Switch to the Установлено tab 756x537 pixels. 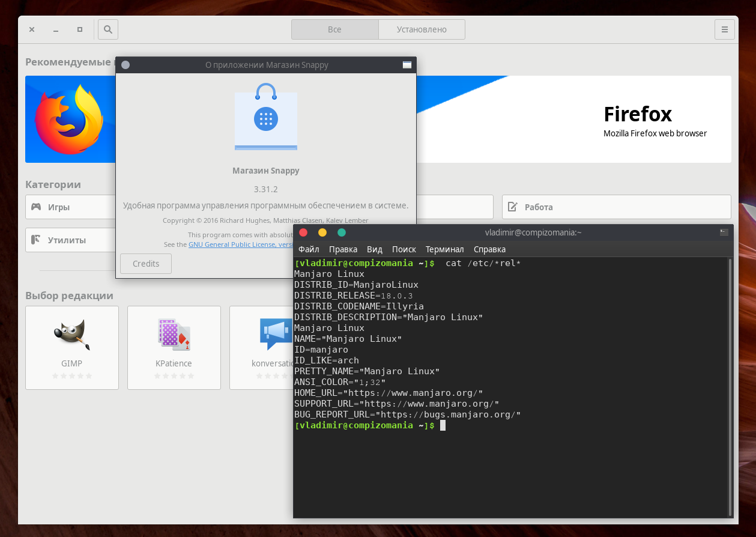[421, 29]
